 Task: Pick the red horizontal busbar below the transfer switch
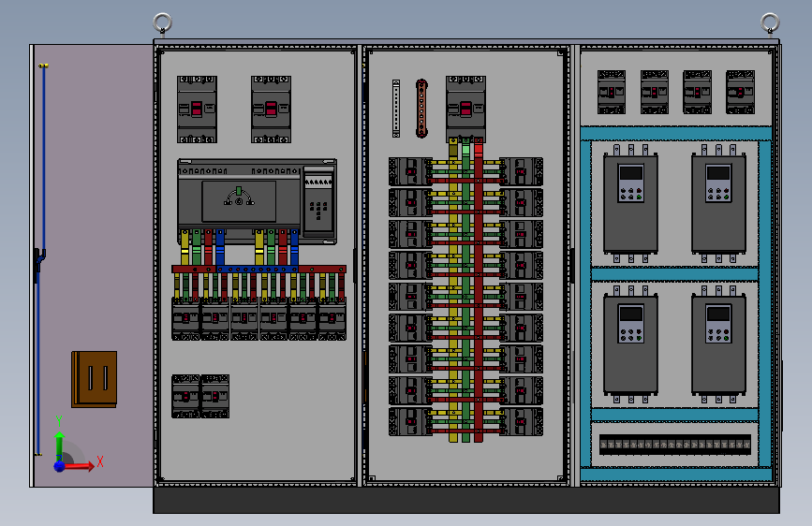pos(258,270)
